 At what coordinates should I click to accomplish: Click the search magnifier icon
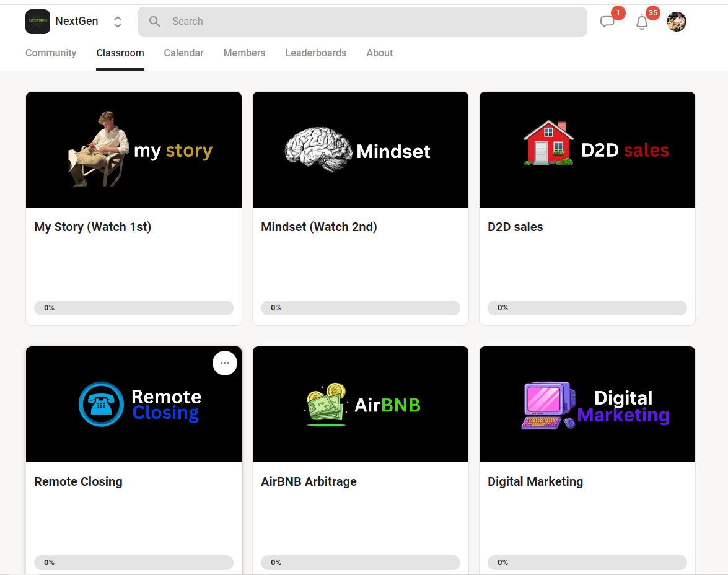(x=155, y=21)
